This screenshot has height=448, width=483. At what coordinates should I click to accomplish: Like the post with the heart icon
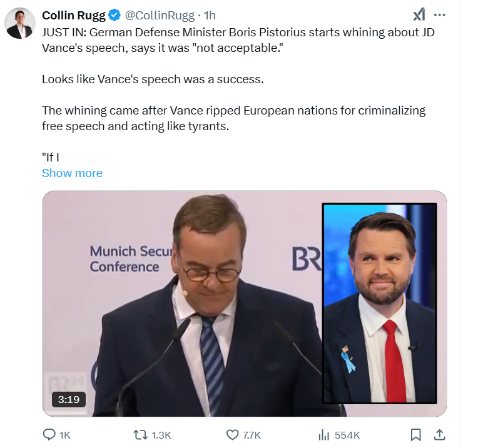232,434
